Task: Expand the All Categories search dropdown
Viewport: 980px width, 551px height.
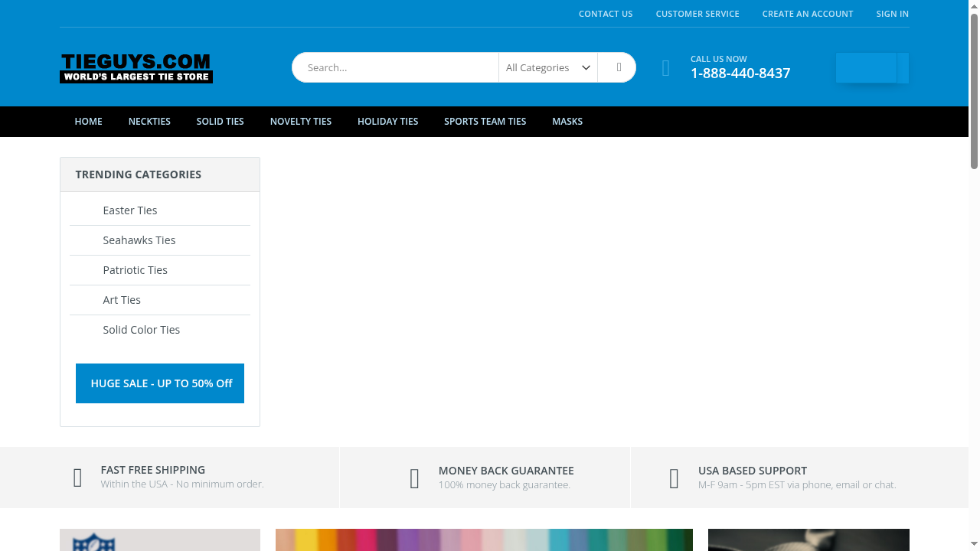Action: pyautogui.click(x=548, y=67)
